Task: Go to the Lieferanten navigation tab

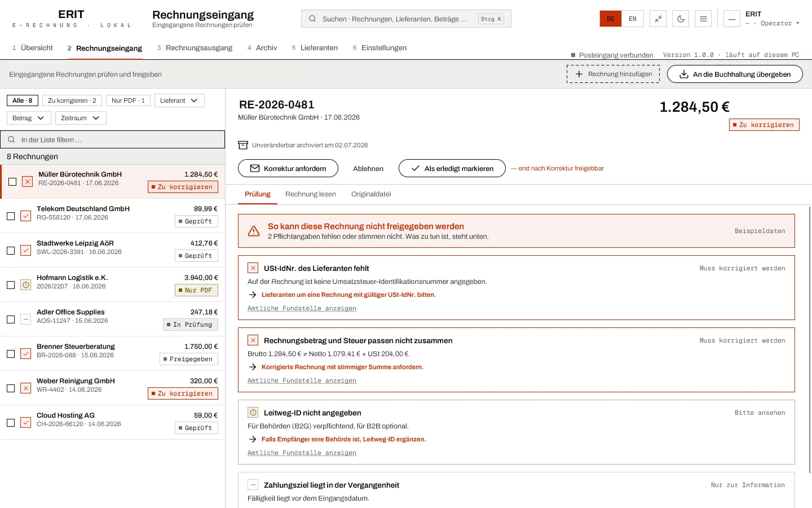Action: (x=315, y=48)
